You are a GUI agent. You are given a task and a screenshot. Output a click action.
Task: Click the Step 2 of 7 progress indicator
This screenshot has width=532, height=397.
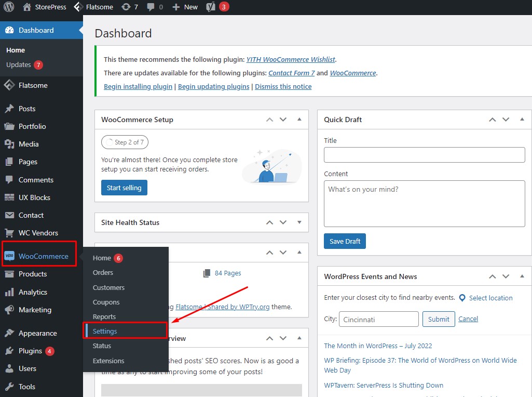point(125,142)
